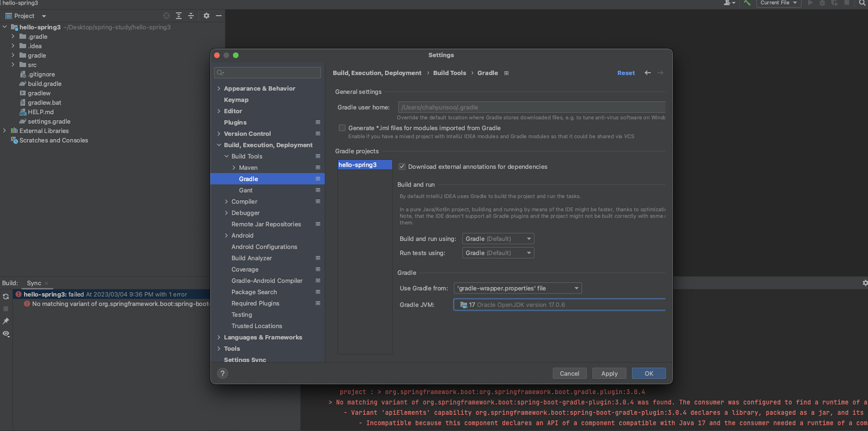Select the Sync tab in Build panel
Image resolution: width=868 pixels, height=431 pixels.
pyautogui.click(x=34, y=283)
